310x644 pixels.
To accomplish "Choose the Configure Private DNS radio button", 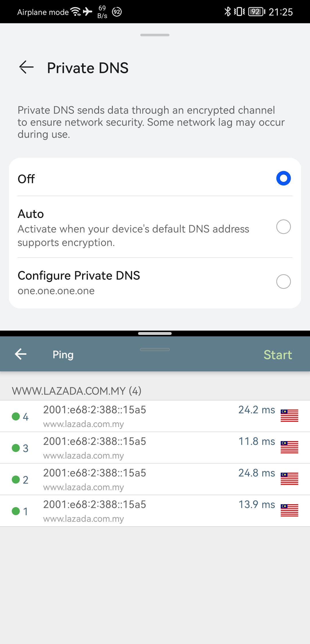I will pos(283,281).
